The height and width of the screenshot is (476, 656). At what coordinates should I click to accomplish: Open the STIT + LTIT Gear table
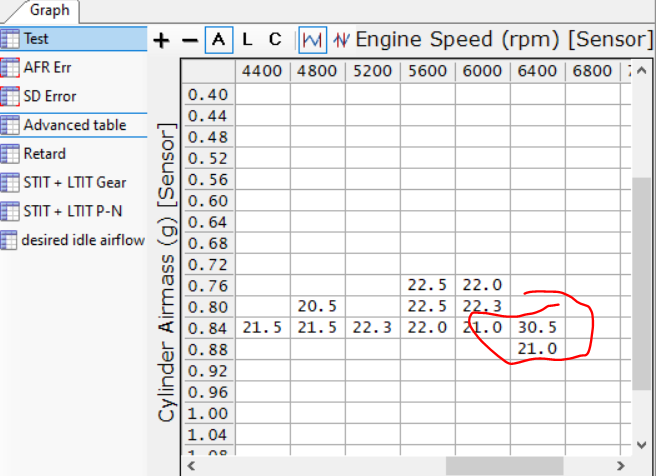(74, 182)
